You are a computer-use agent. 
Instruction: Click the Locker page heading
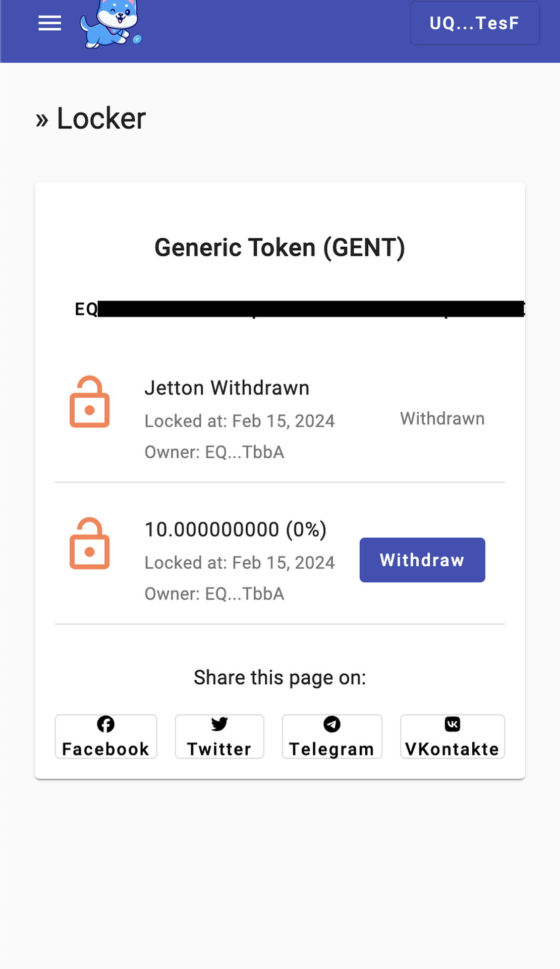tap(101, 119)
